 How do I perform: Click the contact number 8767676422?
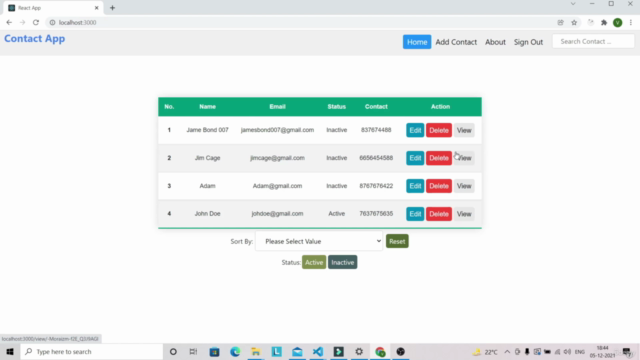[x=376, y=186]
